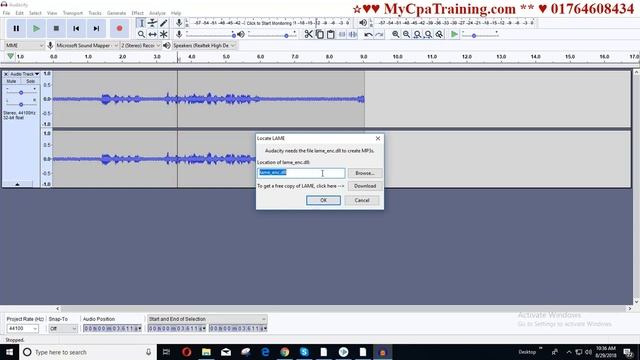Toggle Mute on the Audio Track
Viewport: 640px width, 360px height.
coord(11,81)
